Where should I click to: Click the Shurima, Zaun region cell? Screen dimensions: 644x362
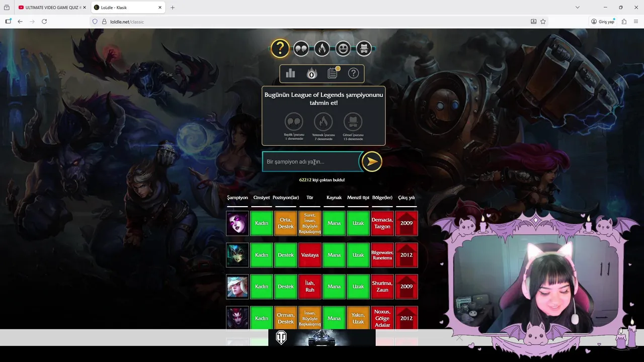click(382, 287)
